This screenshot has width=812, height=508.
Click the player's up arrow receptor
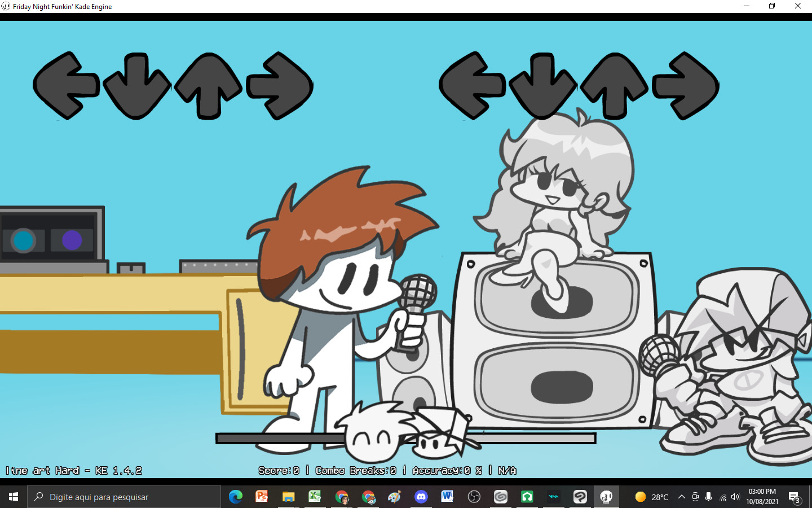(614, 86)
